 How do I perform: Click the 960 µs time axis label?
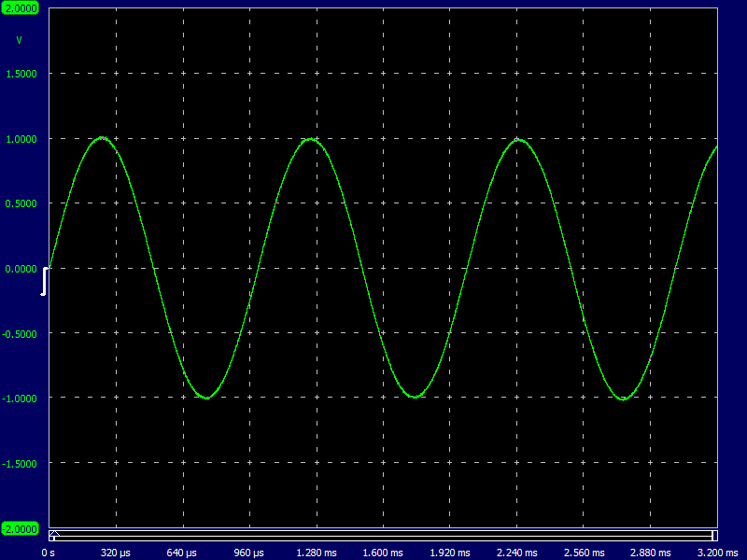[248, 553]
